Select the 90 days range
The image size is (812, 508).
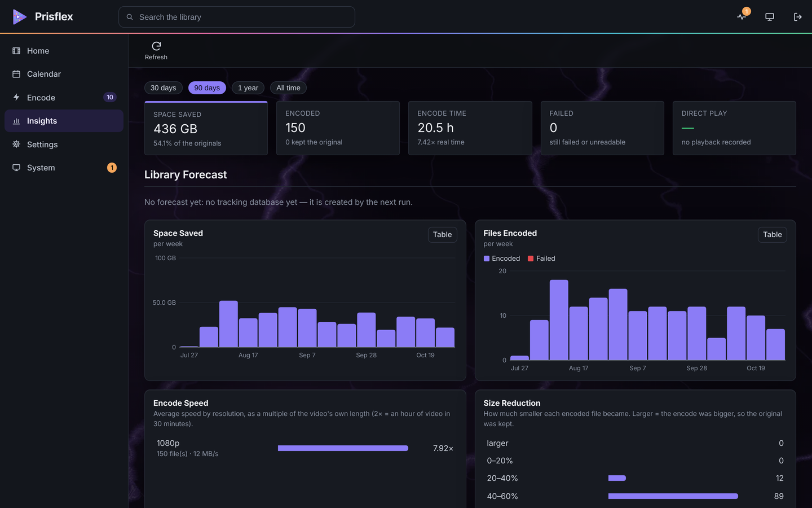(x=207, y=88)
